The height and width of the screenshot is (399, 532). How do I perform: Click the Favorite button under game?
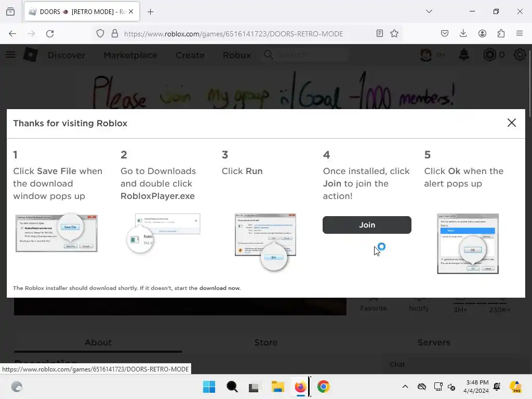(374, 304)
